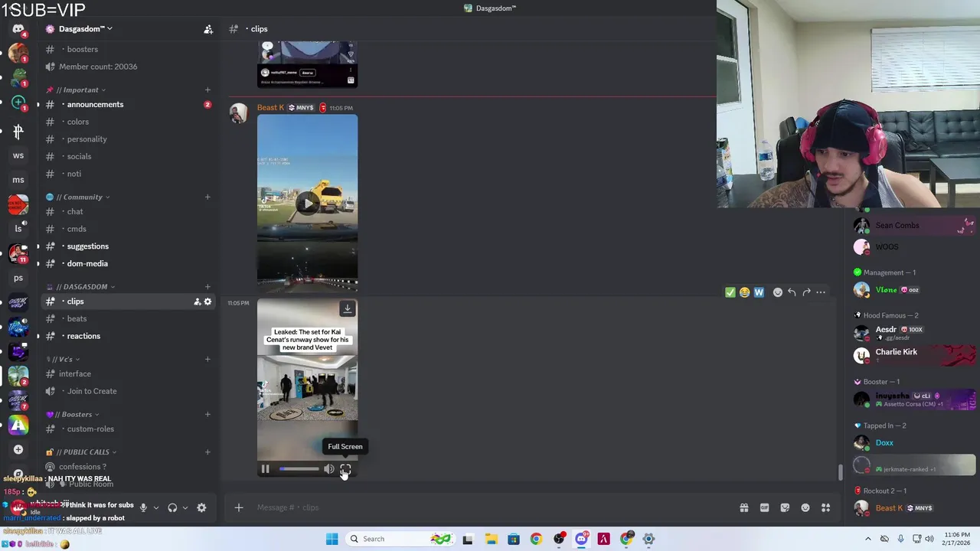Viewport: 980px width, 551px height.
Task: Collapse the Important category
Action: (80, 90)
